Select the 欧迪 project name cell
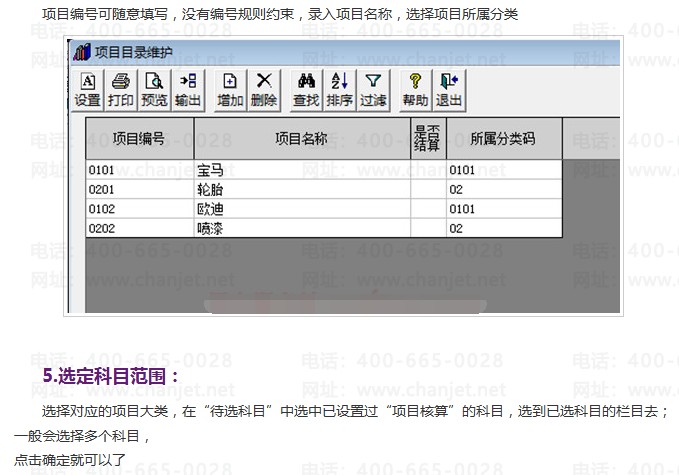Screen dimensions: 679x475 (302, 209)
